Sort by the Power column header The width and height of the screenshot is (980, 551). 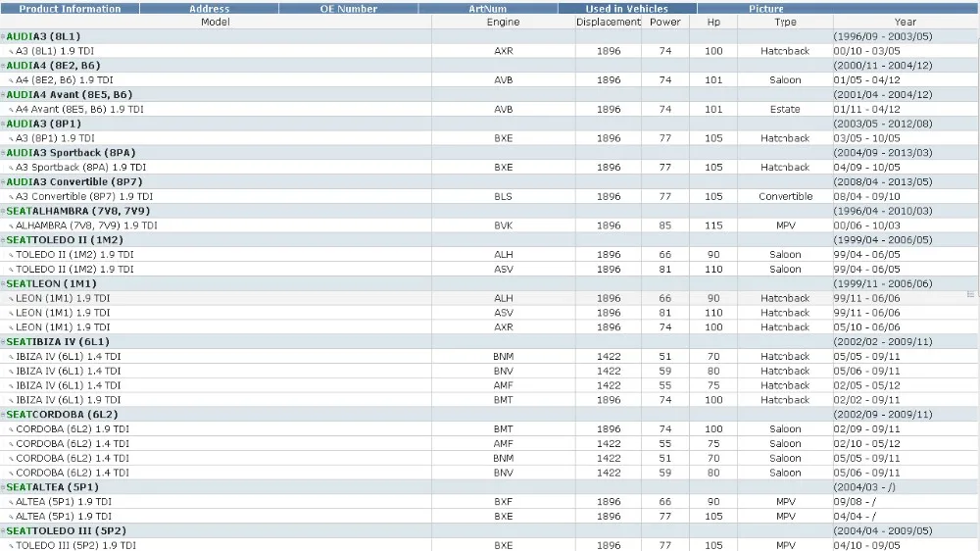click(x=665, y=22)
